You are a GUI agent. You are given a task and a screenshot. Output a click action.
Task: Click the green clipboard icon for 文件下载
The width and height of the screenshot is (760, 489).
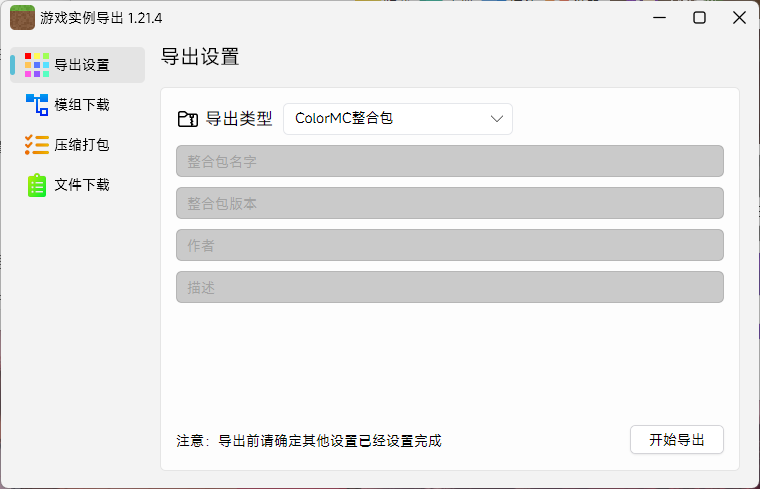(x=37, y=185)
